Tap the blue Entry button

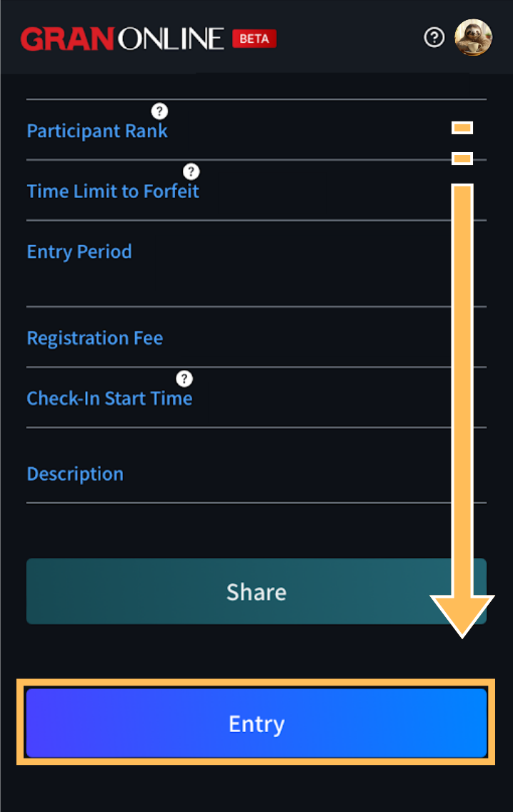(256, 723)
